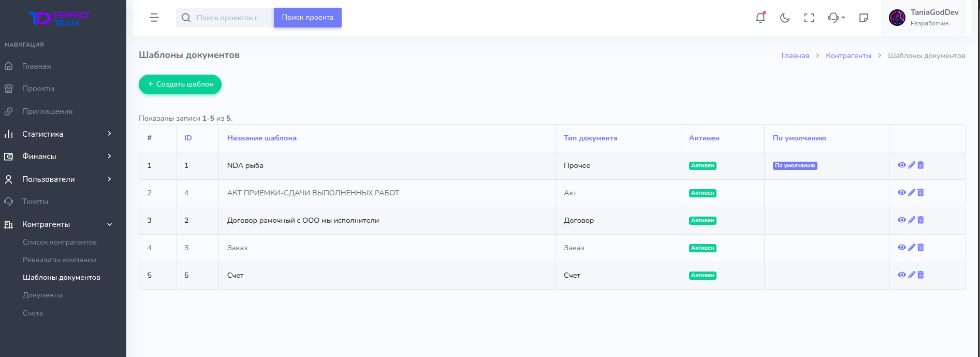
Task: Sort by Название шаблона column
Action: point(262,138)
